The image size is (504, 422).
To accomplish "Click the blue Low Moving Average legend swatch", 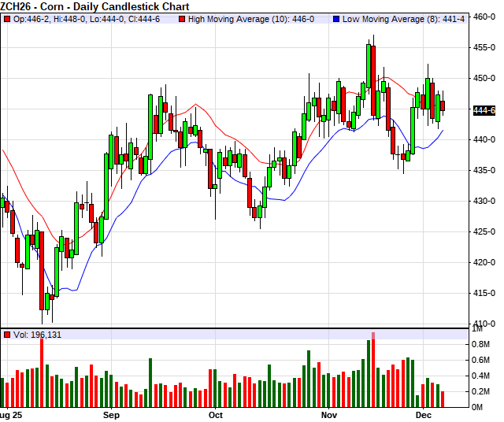I will (335, 17).
